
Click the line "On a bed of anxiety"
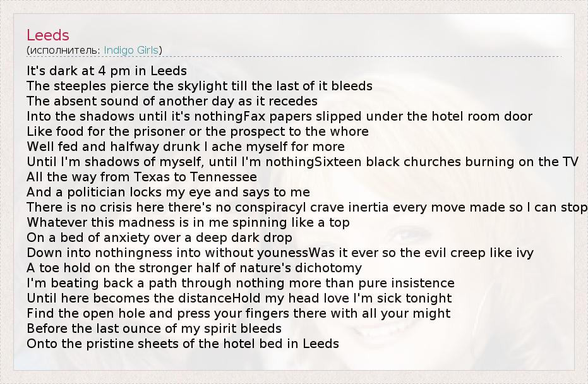click(x=159, y=237)
